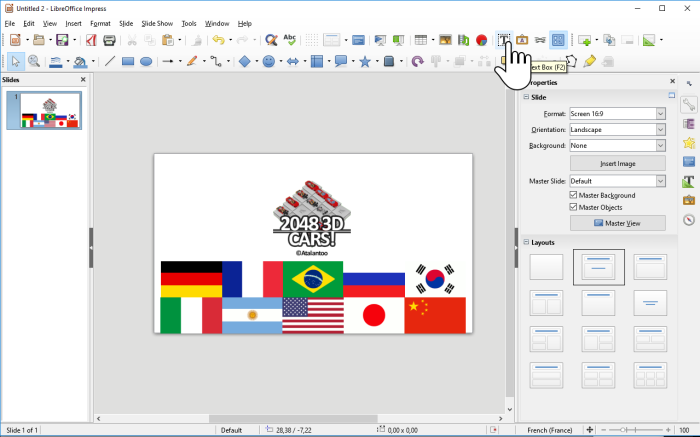Select the Text Box tool
The image size is (700, 437).
pos(504,40)
